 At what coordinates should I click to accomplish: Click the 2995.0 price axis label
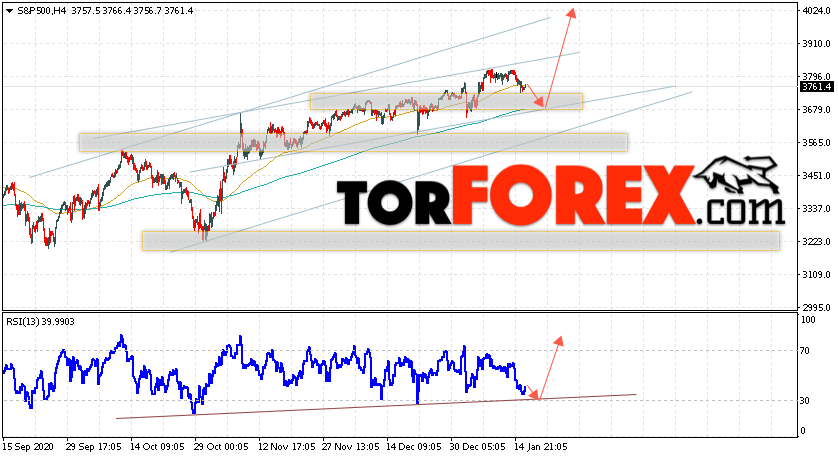tap(816, 308)
